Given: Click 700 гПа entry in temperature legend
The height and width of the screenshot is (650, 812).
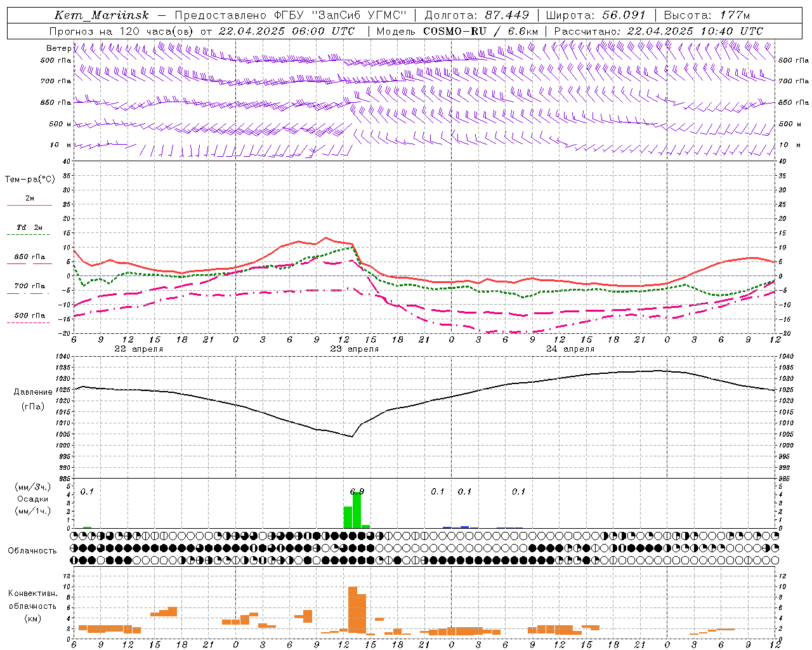Looking at the screenshot, I should tap(29, 286).
